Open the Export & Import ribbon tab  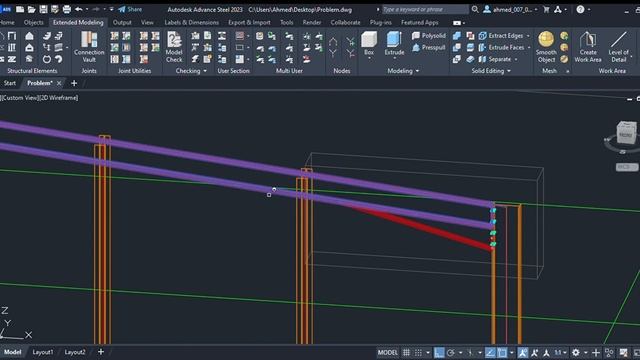249,22
